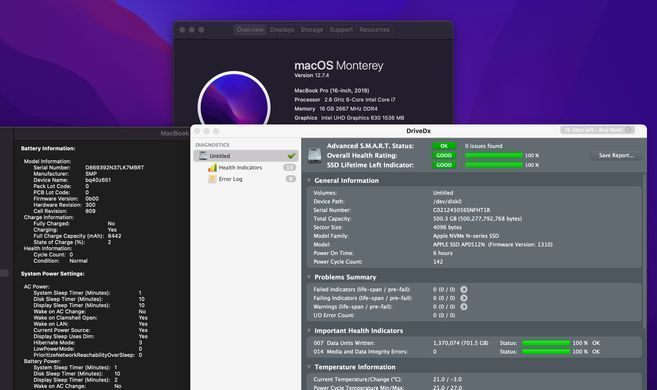Click the Error Log notepad icon

coord(212,179)
